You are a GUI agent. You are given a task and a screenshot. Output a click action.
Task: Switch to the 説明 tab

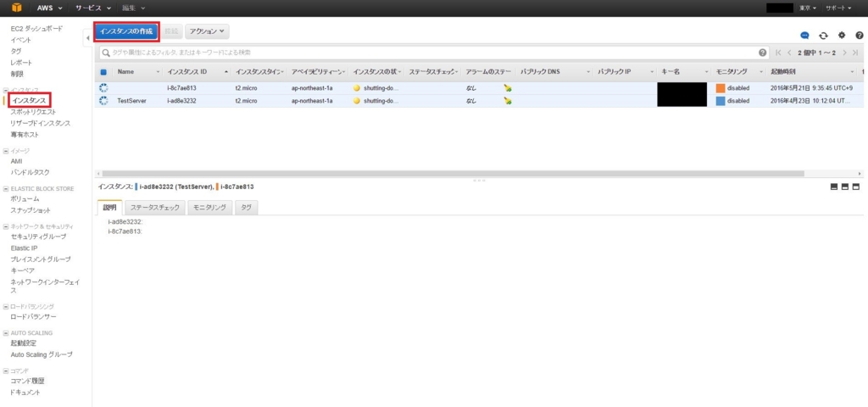tap(109, 208)
